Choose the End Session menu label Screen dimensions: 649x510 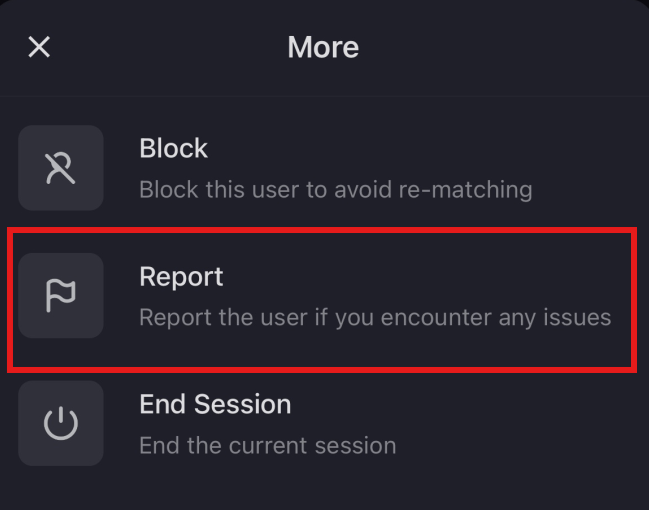click(215, 404)
